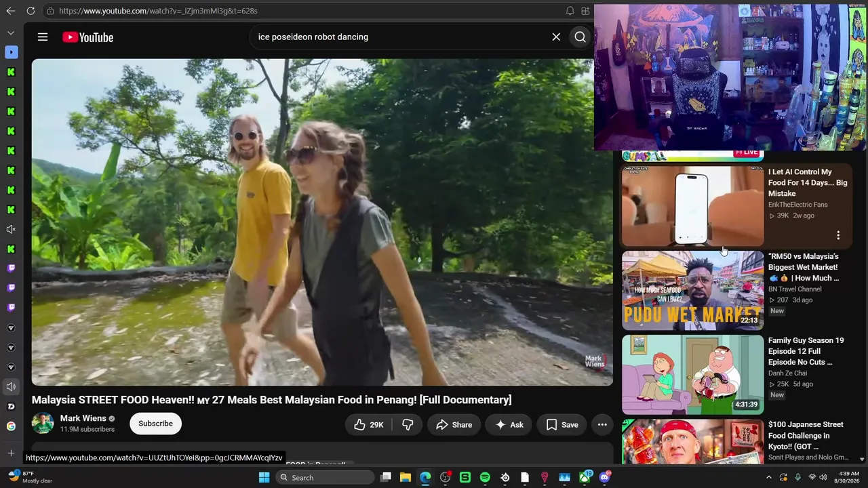This screenshot has height=488, width=868.
Task: Subscribe to Mark Wiens
Action: 155,424
